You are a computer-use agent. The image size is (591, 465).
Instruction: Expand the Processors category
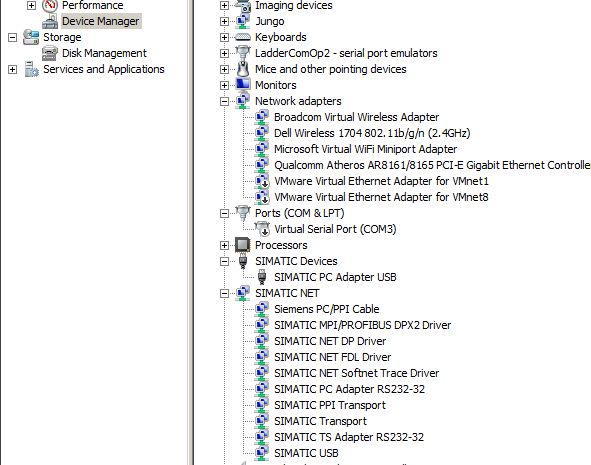point(224,245)
